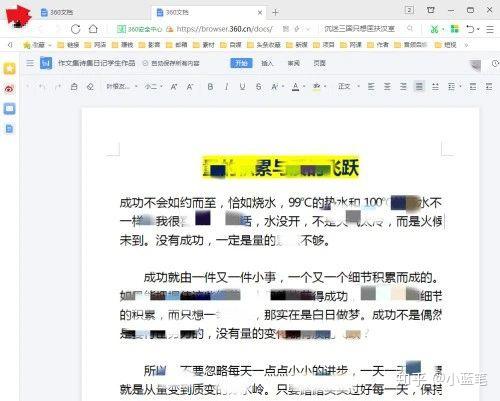Image resolution: width=500 pixels, height=401 pixels.
Task: Open the document hamburger menu
Action: (x=30, y=63)
